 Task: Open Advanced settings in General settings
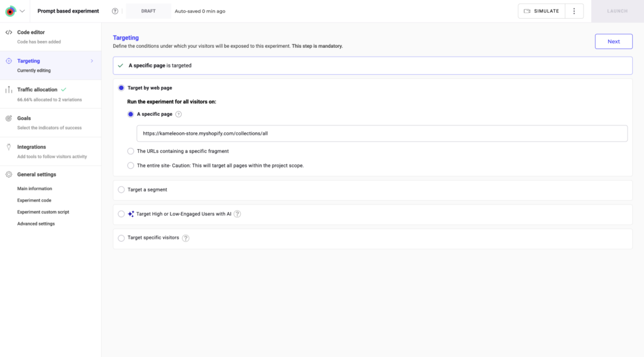tap(36, 224)
